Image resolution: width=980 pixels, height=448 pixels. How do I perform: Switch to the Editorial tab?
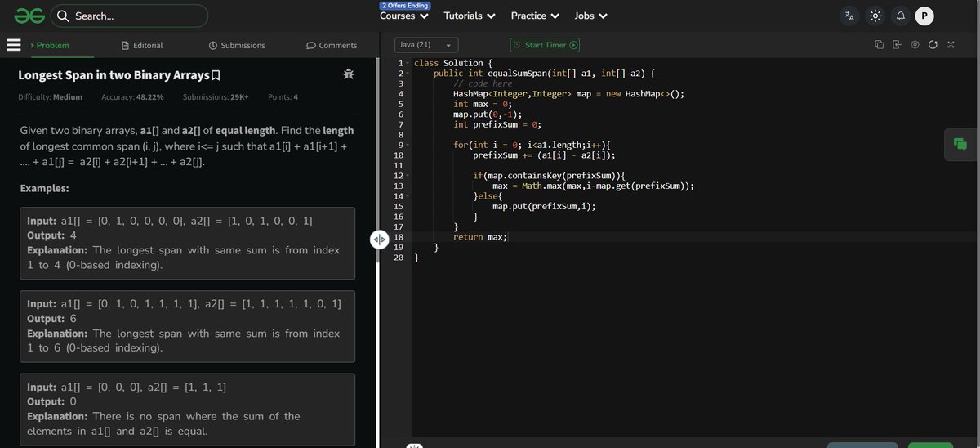tap(142, 45)
